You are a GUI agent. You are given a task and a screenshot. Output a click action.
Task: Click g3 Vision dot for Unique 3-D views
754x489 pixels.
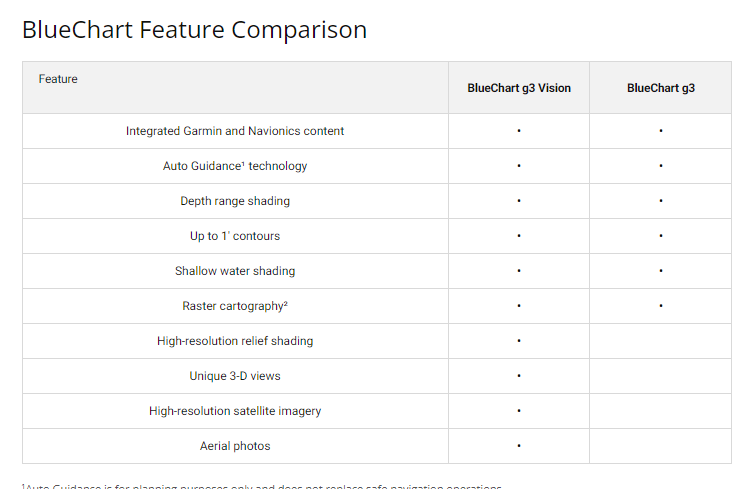pyautogui.click(x=519, y=376)
